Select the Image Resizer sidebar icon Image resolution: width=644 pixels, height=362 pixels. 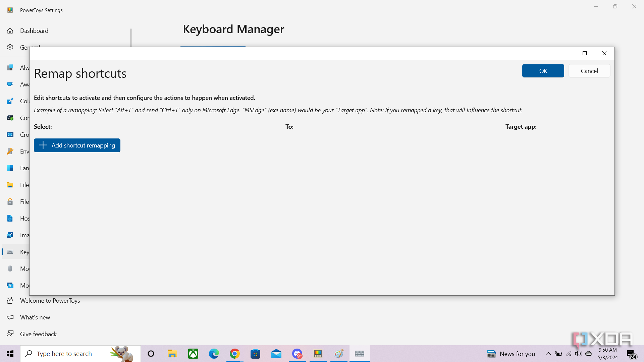coord(10,235)
